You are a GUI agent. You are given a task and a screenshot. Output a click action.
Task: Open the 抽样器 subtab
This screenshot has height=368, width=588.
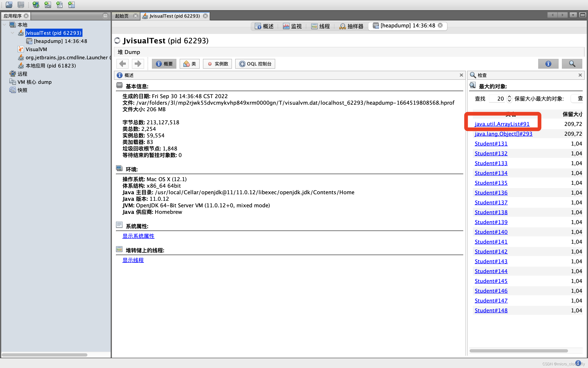point(351,26)
